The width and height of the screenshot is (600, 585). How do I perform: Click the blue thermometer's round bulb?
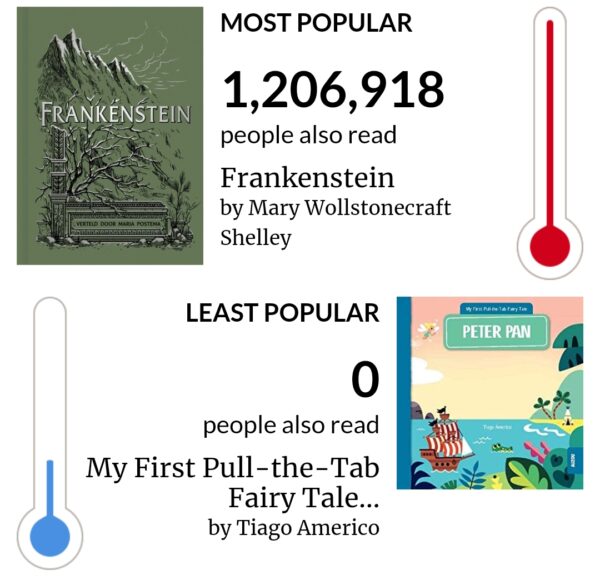click(x=50, y=536)
